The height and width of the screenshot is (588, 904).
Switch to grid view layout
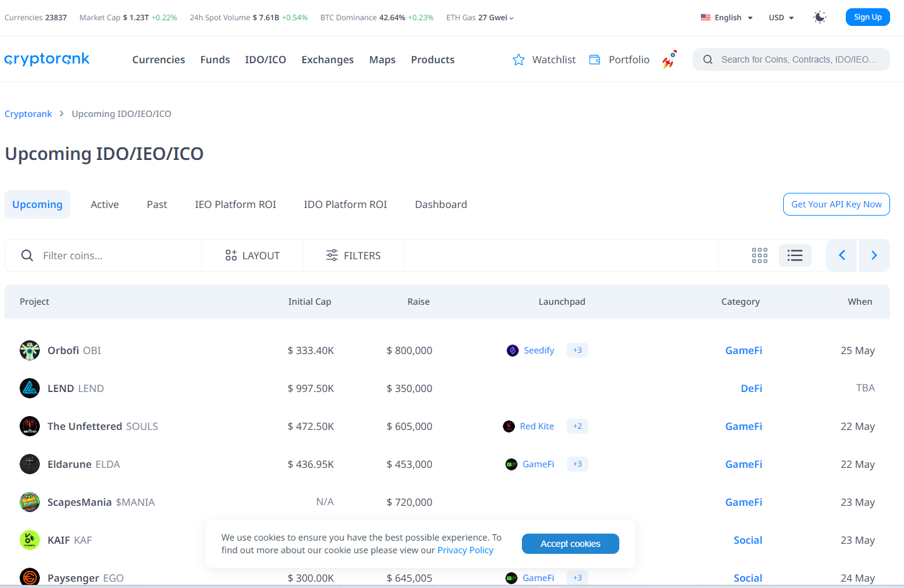tap(760, 255)
